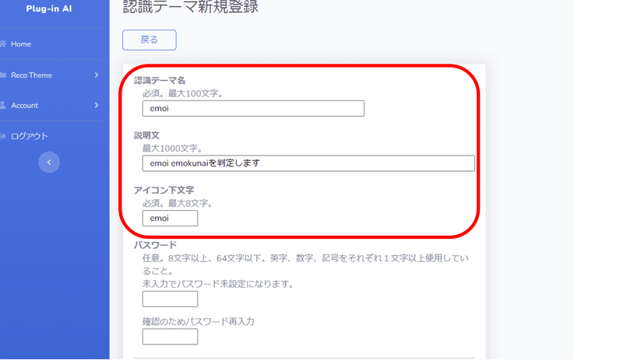Click the アイコン下文字 field label
623x364 pixels.
[164, 190]
